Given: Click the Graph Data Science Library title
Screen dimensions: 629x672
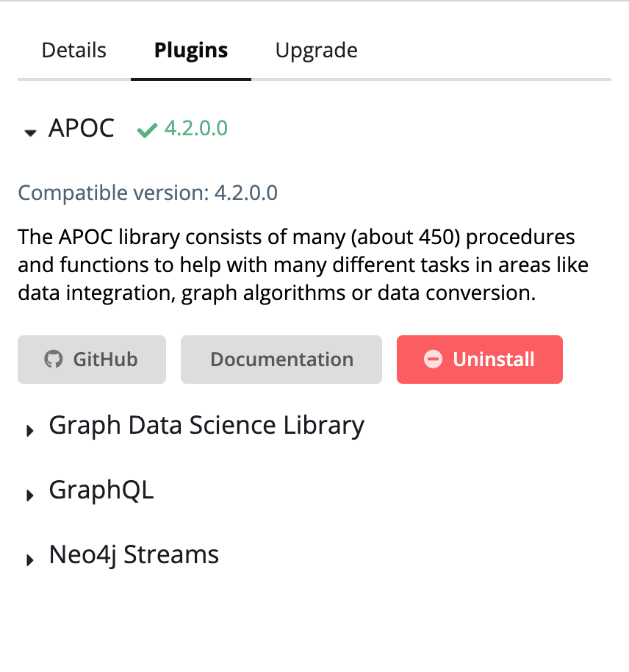Looking at the screenshot, I should (x=206, y=426).
